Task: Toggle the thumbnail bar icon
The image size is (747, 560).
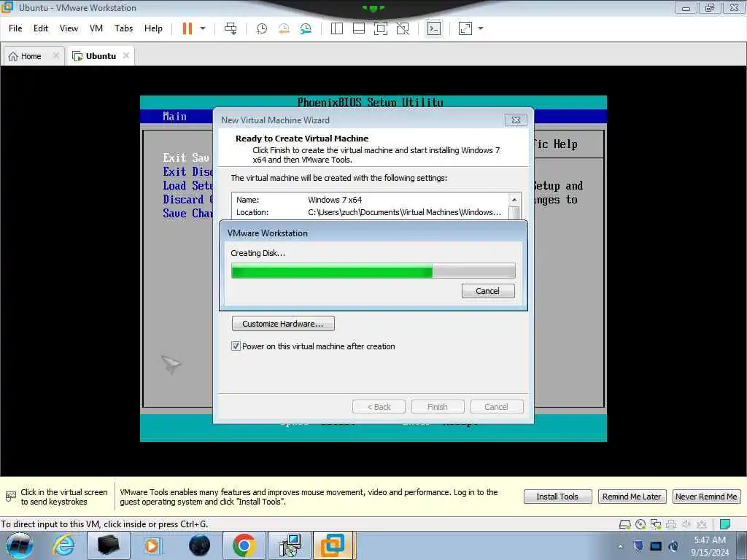Action: [359, 28]
